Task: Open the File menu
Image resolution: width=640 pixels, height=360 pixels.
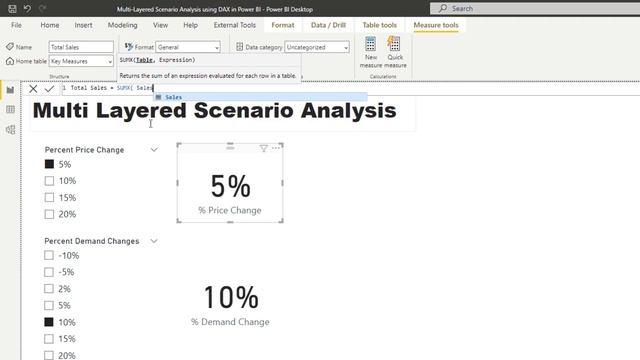Action: (x=16, y=25)
